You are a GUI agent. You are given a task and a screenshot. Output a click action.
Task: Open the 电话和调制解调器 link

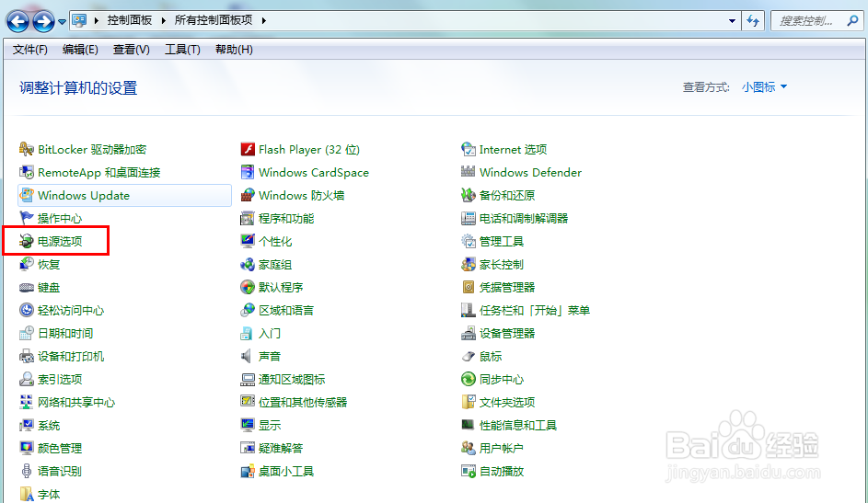click(x=524, y=218)
